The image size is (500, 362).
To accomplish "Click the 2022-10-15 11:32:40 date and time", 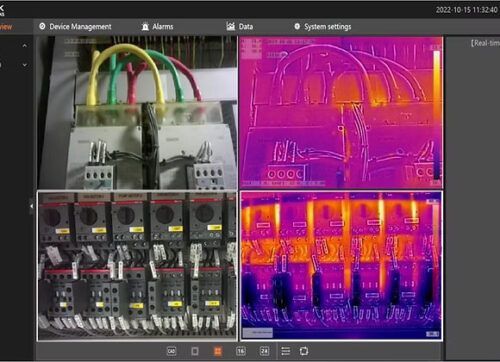I will point(467,10).
